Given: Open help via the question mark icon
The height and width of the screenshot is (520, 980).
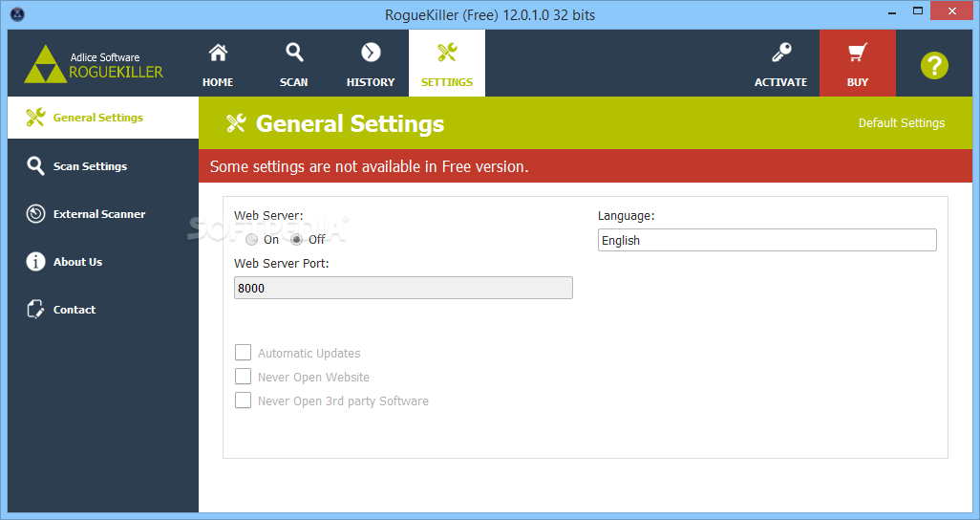Looking at the screenshot, I should [934, 66].
